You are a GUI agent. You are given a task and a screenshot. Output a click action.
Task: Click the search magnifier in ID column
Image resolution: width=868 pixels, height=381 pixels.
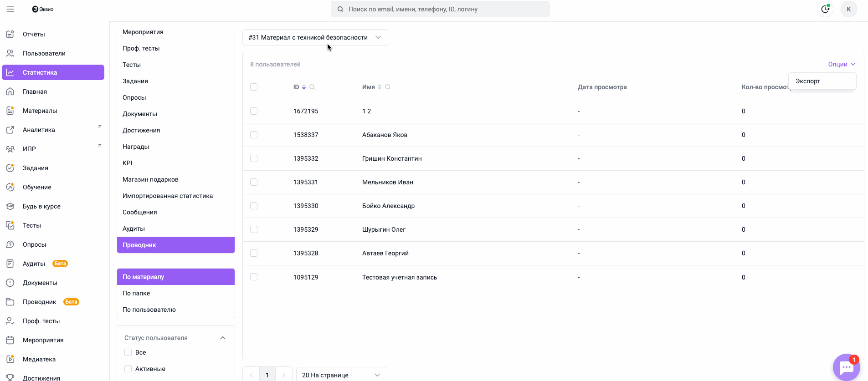[x=312, y=87]
